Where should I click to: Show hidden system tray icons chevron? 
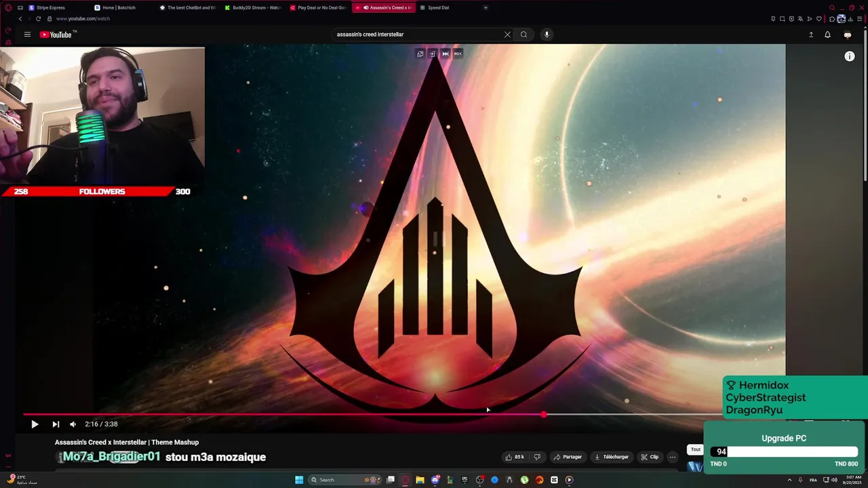789,480
